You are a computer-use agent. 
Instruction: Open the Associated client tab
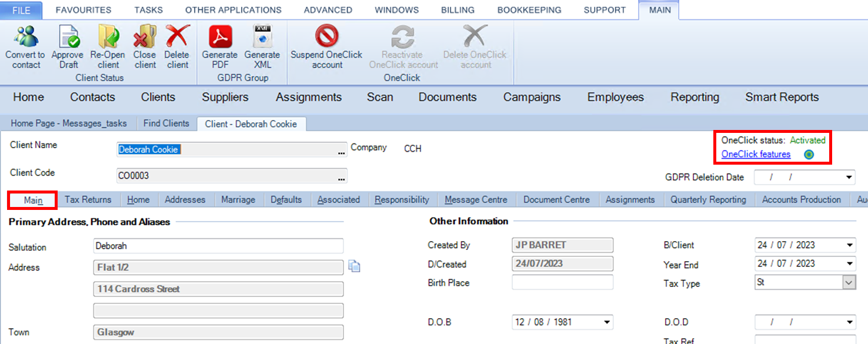click(x=339, y=200)
